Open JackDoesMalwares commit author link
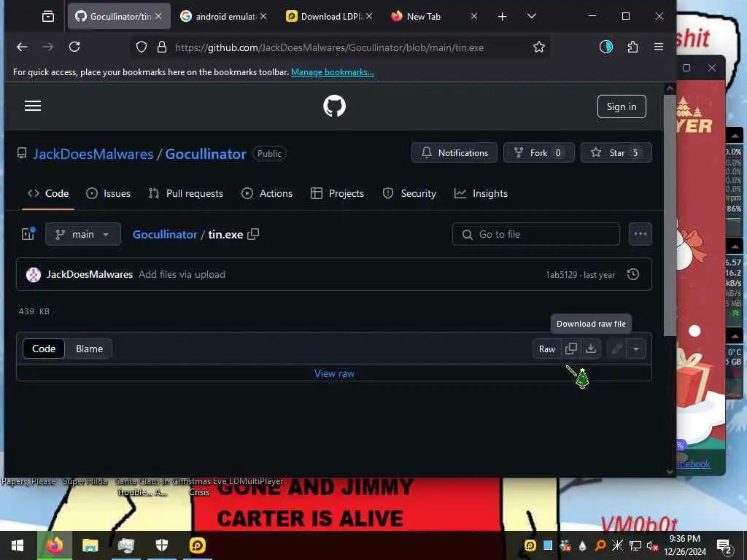This screenshot has height=560, width=747. coord(90,275)
